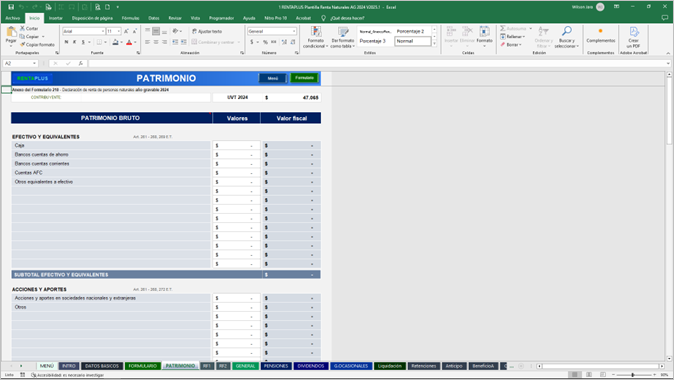
Task: Open the Borrar eraser dropdown
Action: click(511, 45)
